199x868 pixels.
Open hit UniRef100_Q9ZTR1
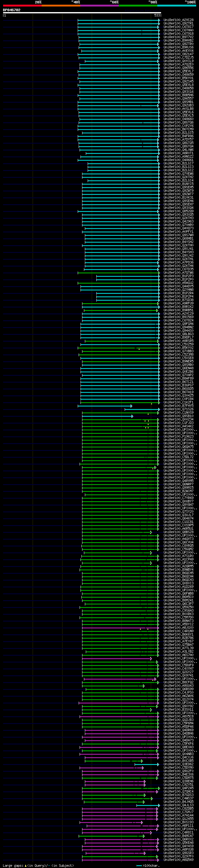[179, 24]
